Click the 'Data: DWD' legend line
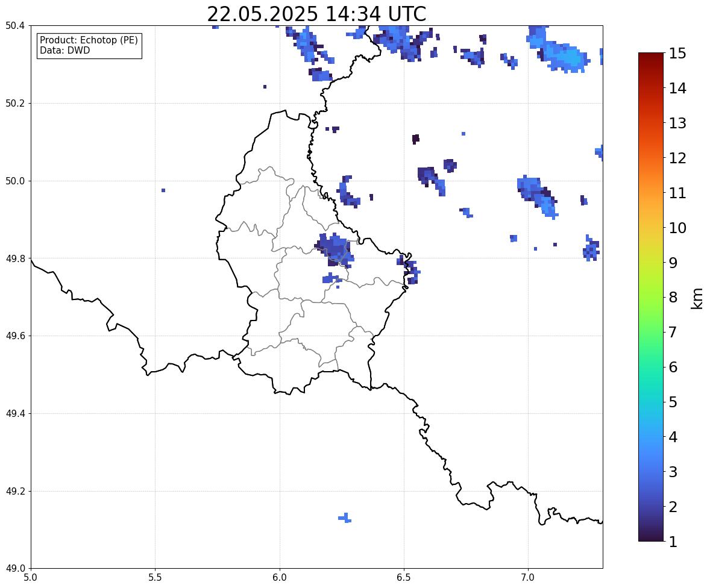 tap(64, 50)
